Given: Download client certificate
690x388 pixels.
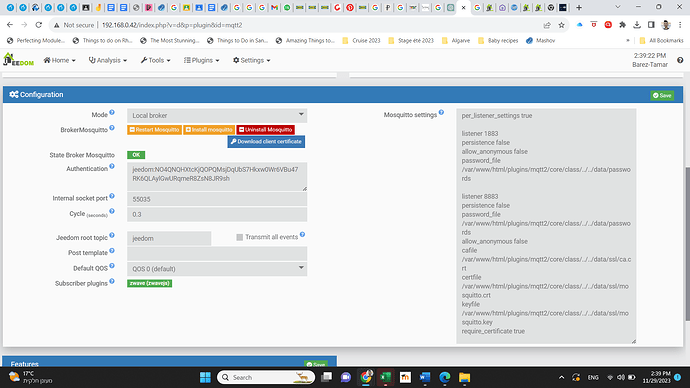Looking at the screenshot, I should [x=266, y=142].
